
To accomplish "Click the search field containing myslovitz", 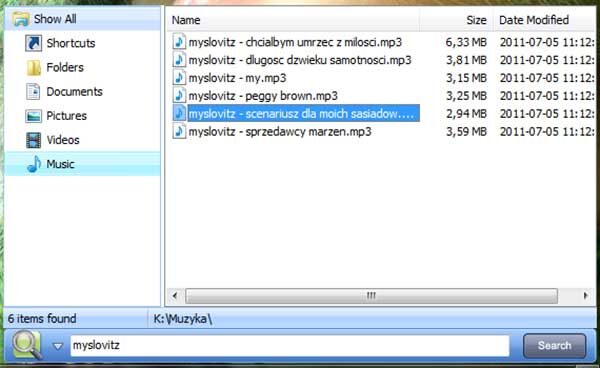I will (290, 346).
